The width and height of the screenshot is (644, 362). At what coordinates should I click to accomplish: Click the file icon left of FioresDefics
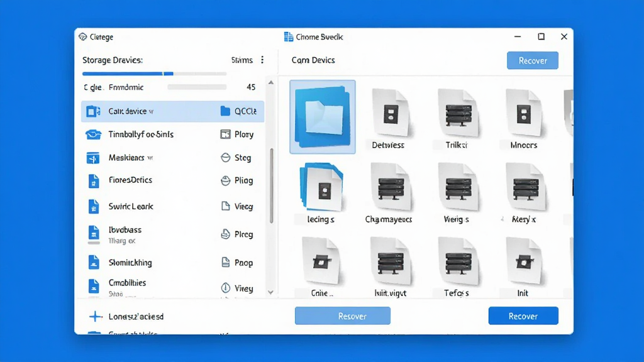(x=94, y=181)
